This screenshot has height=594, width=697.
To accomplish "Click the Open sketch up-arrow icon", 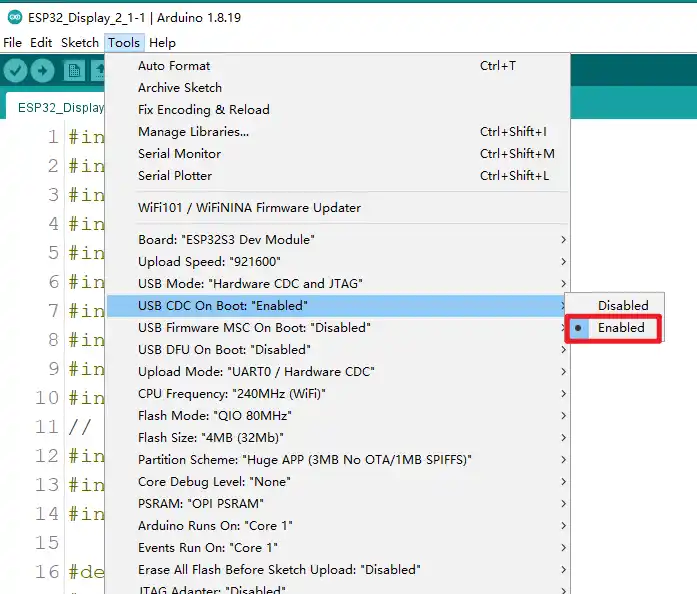I will click(100, 70).
